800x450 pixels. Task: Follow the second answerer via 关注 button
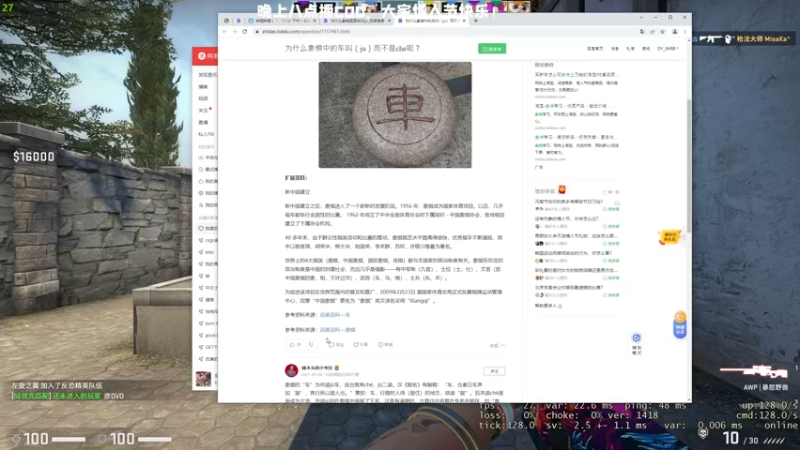(494, 371)
